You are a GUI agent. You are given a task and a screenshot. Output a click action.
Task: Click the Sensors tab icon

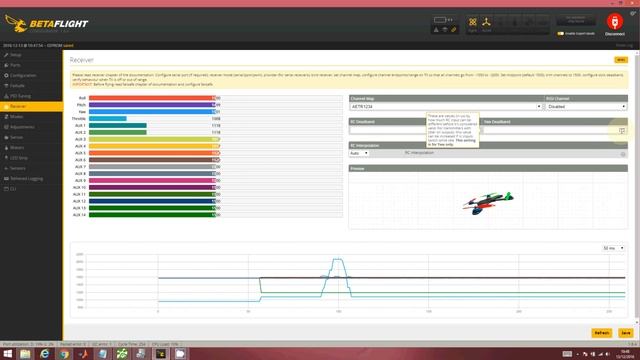point(6,168)
